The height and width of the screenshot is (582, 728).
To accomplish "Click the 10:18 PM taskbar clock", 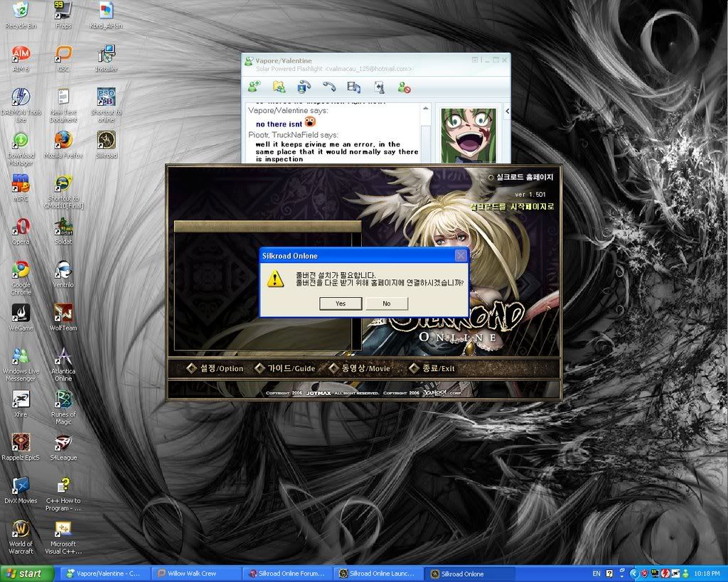I will pyautogui.click(x=707, y=573).
